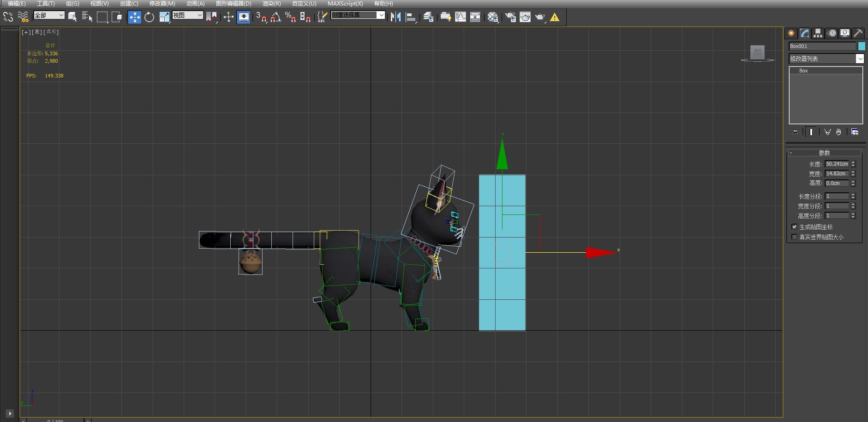Click the Use Pivot Point Center icon
Screen dimensions: 868x422
pyautogui.click(x=211, y=17)
